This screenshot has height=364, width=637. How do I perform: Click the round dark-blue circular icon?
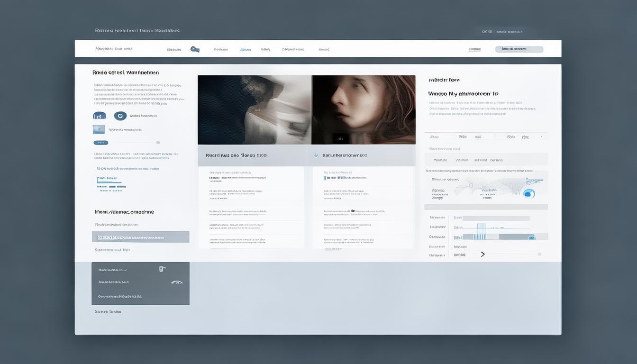click(x=120, y=116)
